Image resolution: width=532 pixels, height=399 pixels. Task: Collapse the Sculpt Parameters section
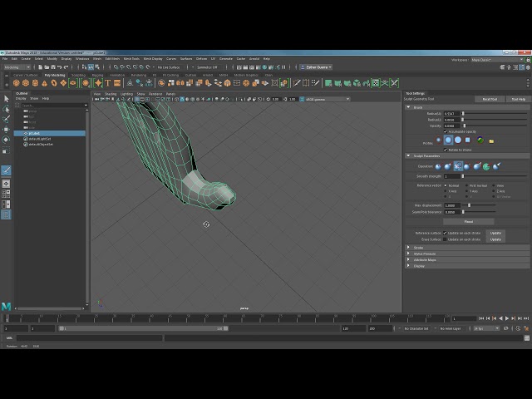click(x=408, y=155)
